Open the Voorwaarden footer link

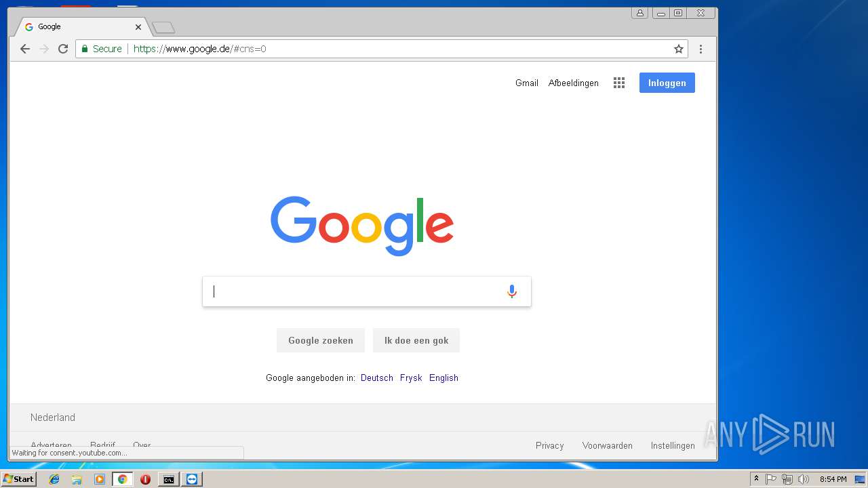click(x=608, y=445)
